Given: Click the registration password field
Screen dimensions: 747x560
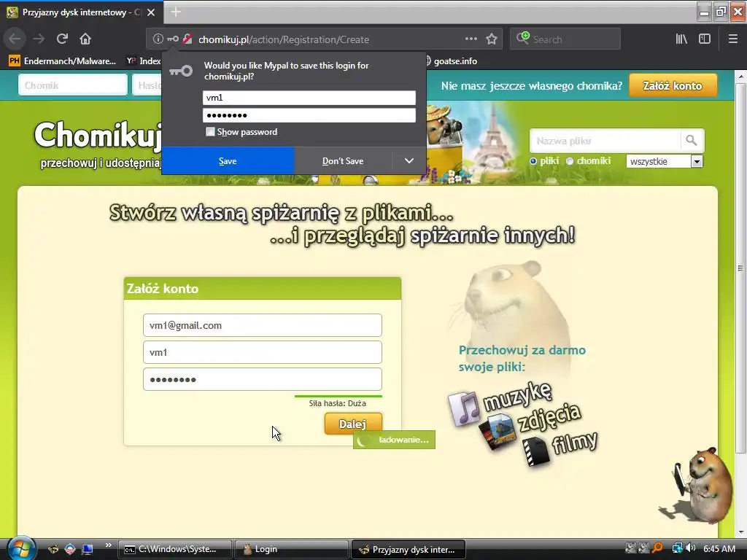Looking at the screenshot, I should pos(263,379).
